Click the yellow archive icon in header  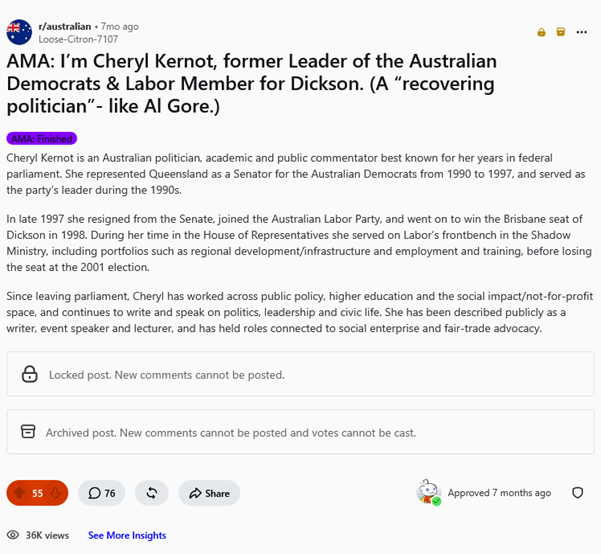coord(561,32)
